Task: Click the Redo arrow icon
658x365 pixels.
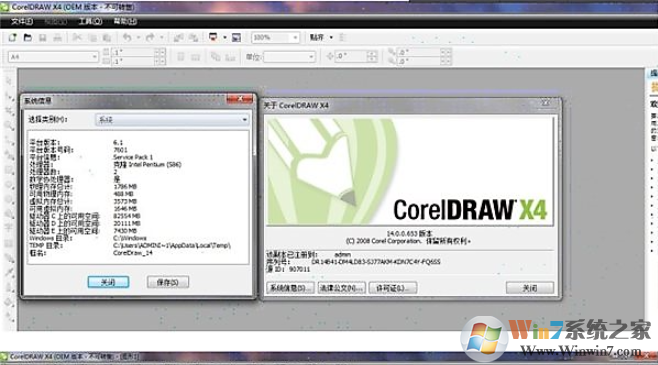Action: point(150,38)
